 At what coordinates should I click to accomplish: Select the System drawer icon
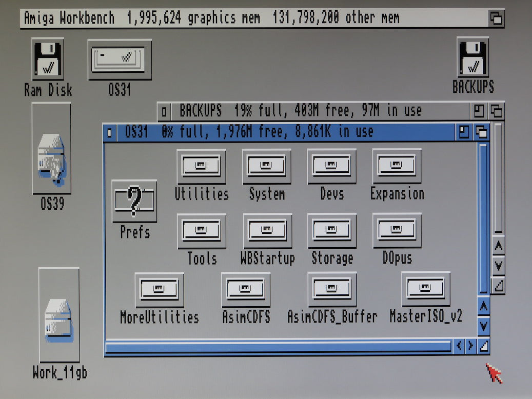(x=267, y=166)
